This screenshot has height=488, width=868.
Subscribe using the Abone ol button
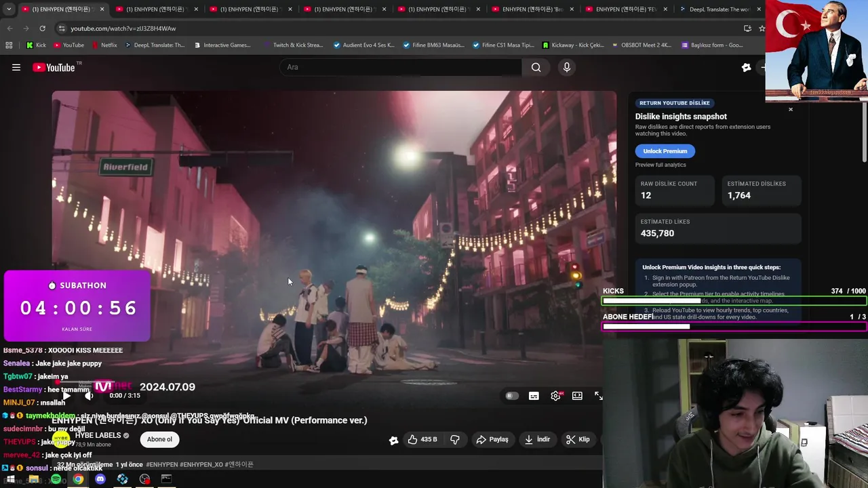[159, 439]
